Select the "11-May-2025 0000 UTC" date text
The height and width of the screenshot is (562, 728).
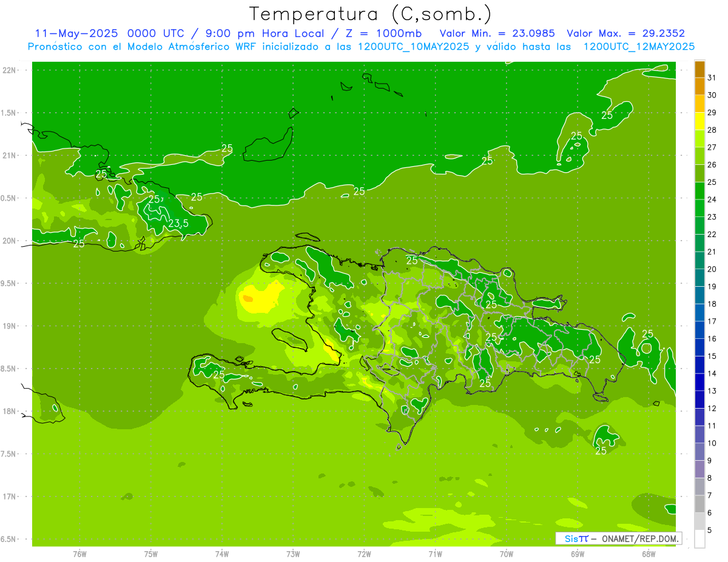point(112,33)
